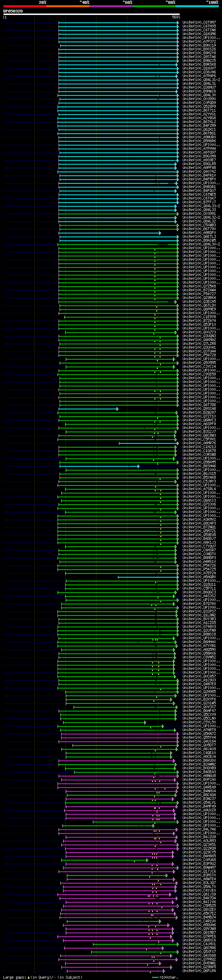Select hit name UniRef100_O74803
Screen dimensions: 222x980
[x=199, y=626]
